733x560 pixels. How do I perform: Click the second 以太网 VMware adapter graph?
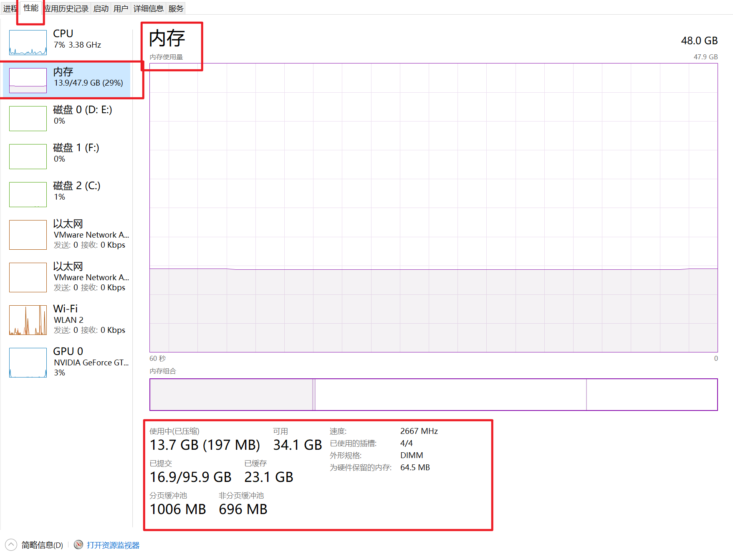pyautogui.click(x=28, y=277)
